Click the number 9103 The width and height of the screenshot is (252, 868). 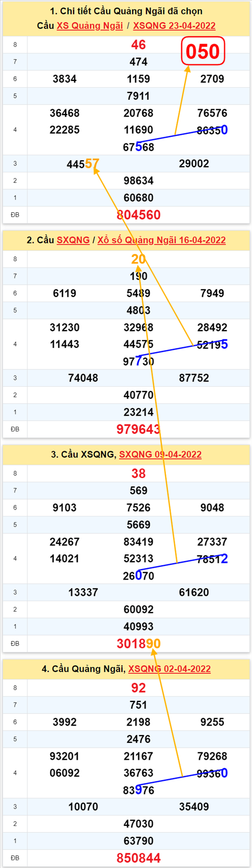click(65, 508)
